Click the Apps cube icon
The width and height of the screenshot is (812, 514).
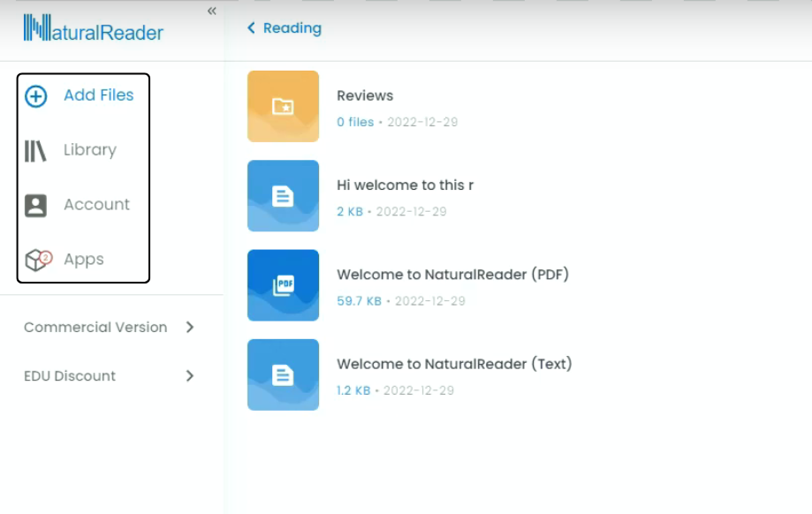click(x=35, y=260)
